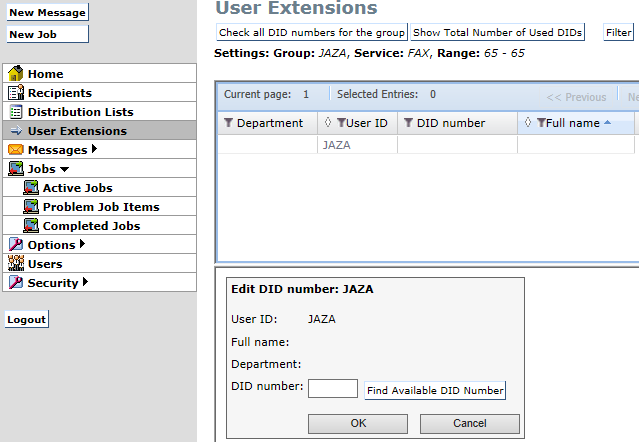Click OK in Edit DID dialog
This screenshot has width=639, height=442.
pos(357,423)
